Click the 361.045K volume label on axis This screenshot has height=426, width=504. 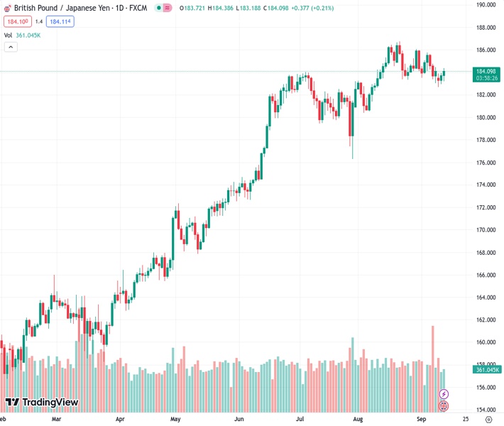pyautogui.click(x=488, y=369)
